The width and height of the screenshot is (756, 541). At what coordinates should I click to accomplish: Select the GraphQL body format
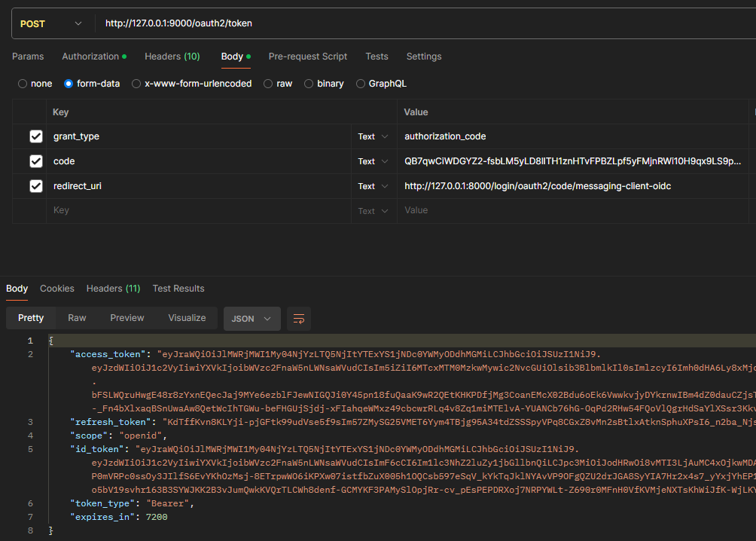pyautogui.click(x=360, y=84)
